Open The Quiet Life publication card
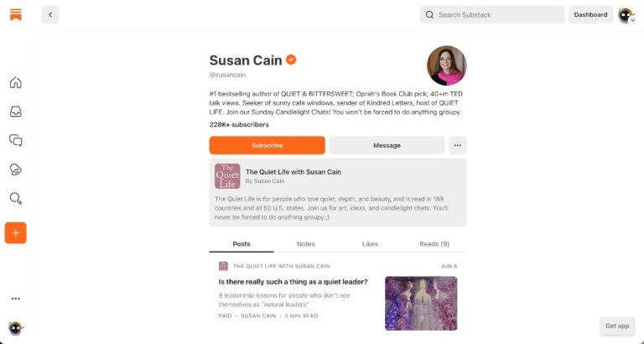This screenshot has height=344, width=644. coord(338,192)
